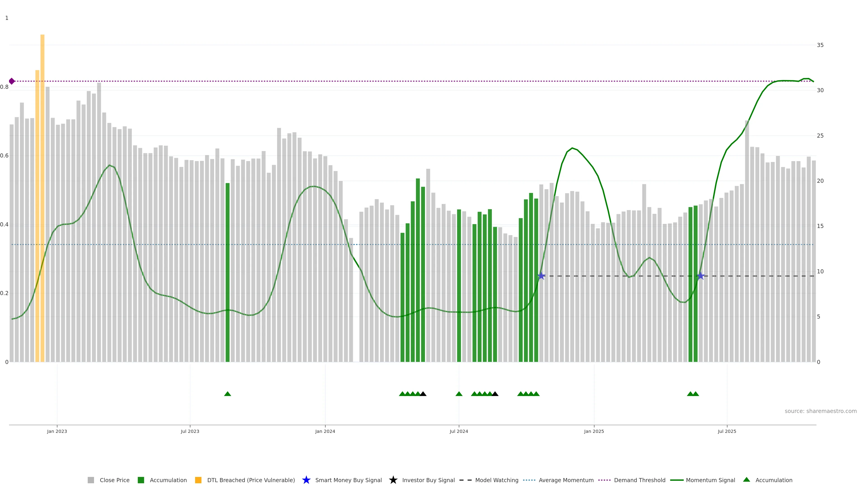The image size is (868, 488).
Task: Click the blue star marker near mid-2025
Action: pos(701,276)
